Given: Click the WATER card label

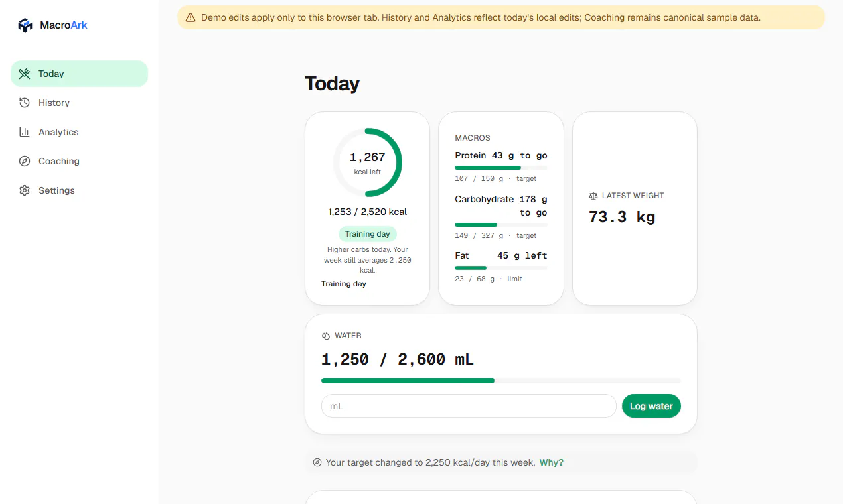Looking at the screenshot, I should coord(348,336).
